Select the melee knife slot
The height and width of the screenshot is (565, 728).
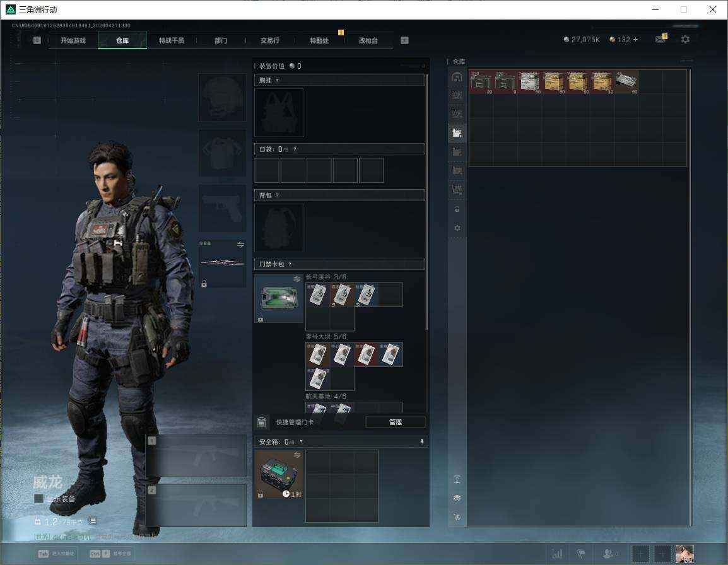(223, 263)
